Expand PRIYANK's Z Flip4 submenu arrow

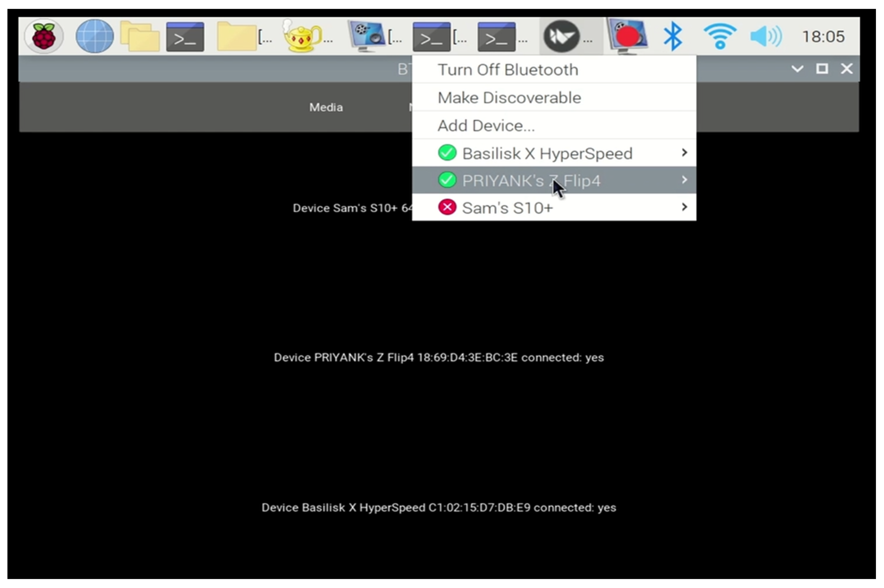(684, 180)
